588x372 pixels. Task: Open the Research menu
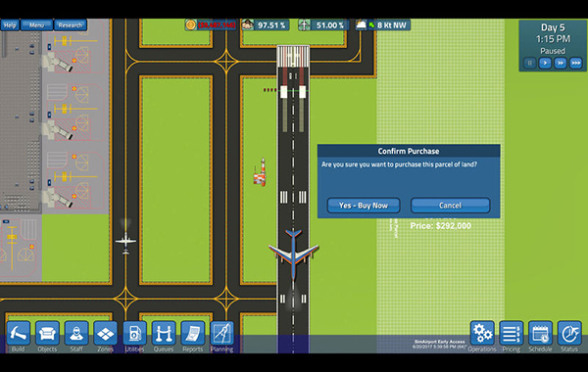point(71,25)
